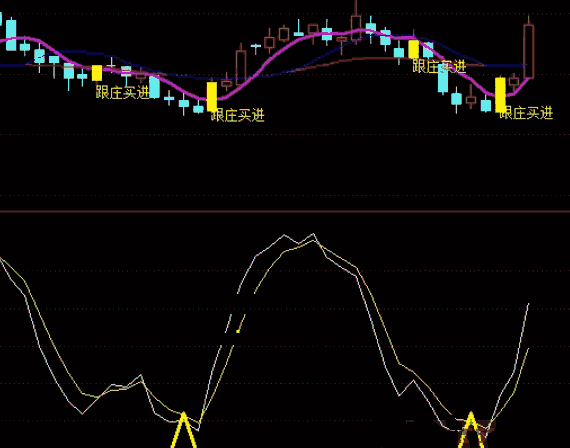Select the rightmost yellow buy-signal candle

[500, 95]
